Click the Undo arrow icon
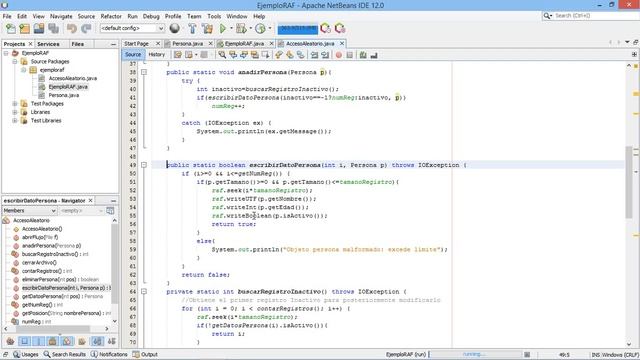This screenshot has width=640, height=360. 72,29
